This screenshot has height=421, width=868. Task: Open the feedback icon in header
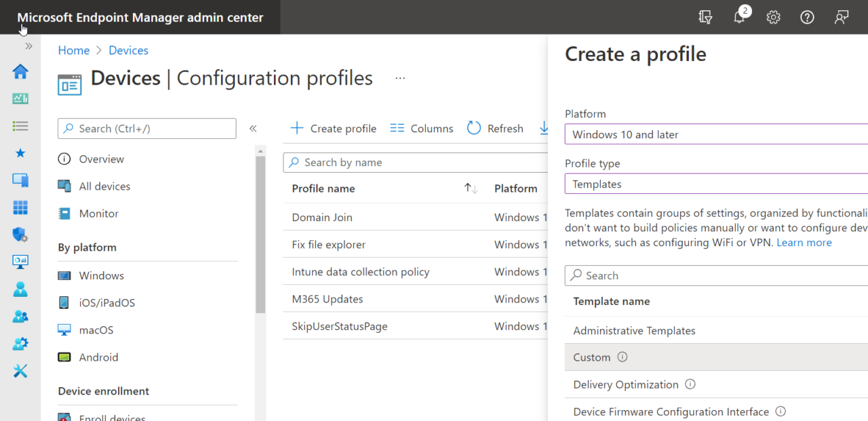[842, 18]
